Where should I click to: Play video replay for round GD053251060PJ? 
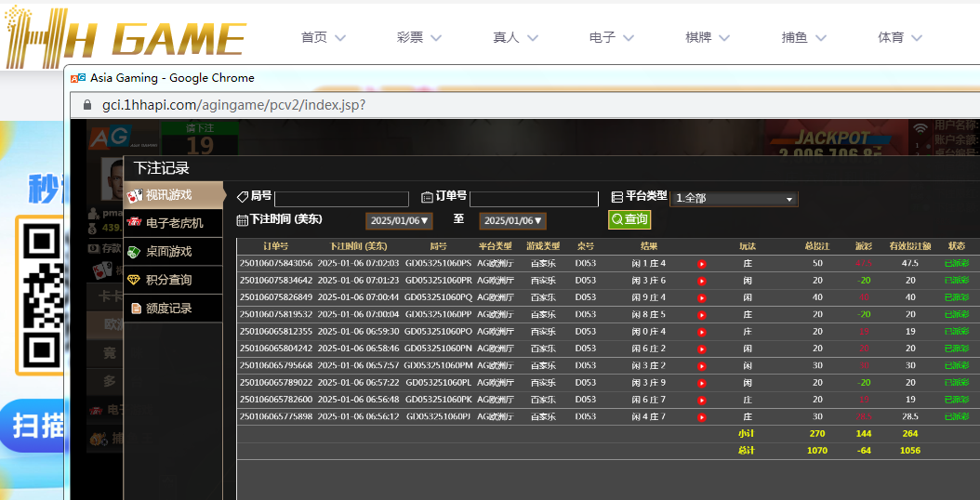(x=702, y=416)
